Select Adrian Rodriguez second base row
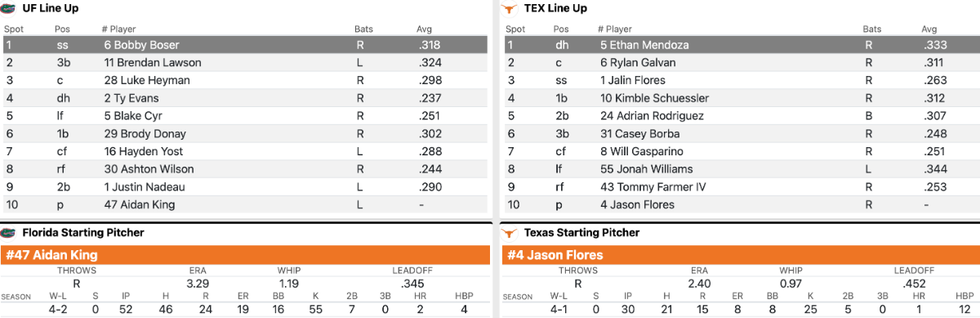The width and height of the screenshot is (980, 318). coord(741,116)
